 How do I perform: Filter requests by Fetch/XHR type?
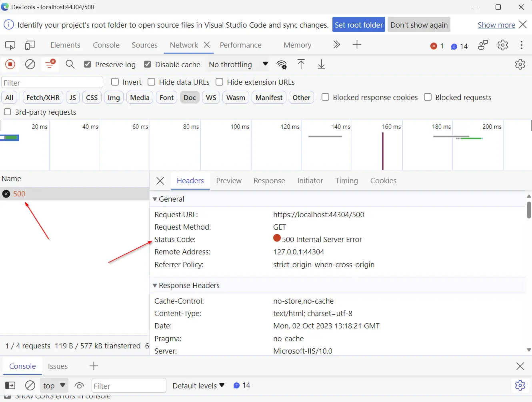(x=43, y=98)
